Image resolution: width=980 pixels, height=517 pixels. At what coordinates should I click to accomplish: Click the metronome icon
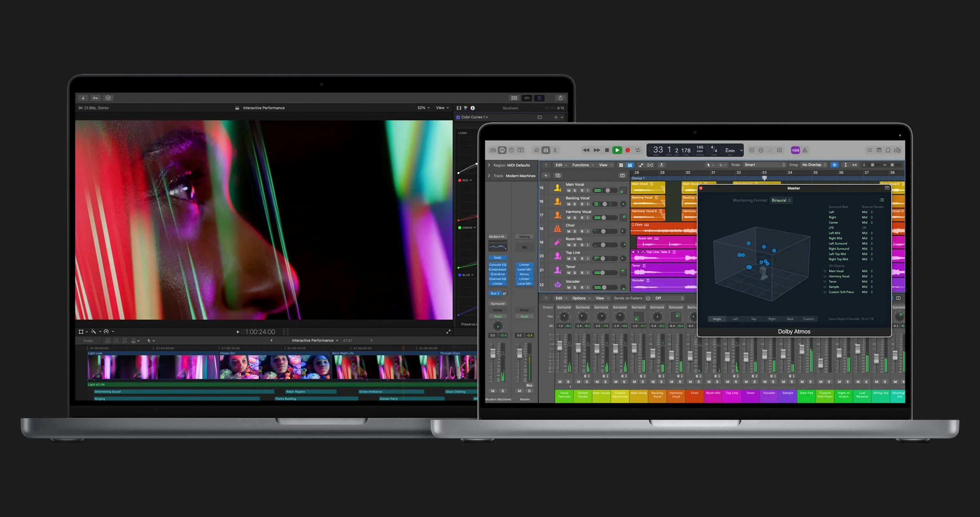[x=805, y=150]
